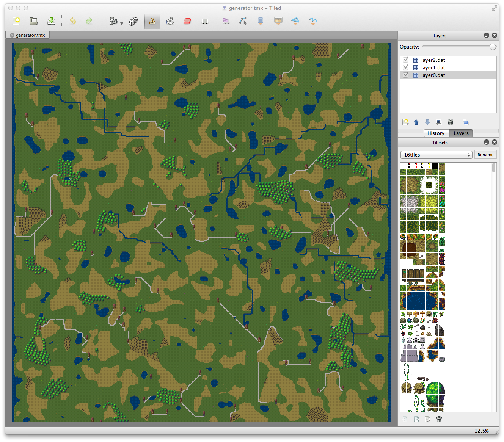Click the Save map toolbar icon

point(51,21)
